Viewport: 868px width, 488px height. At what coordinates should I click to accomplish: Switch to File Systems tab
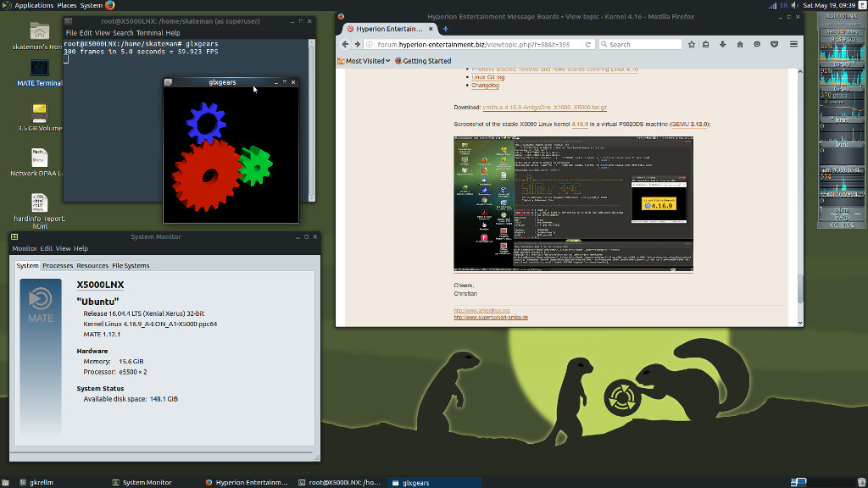131,265
